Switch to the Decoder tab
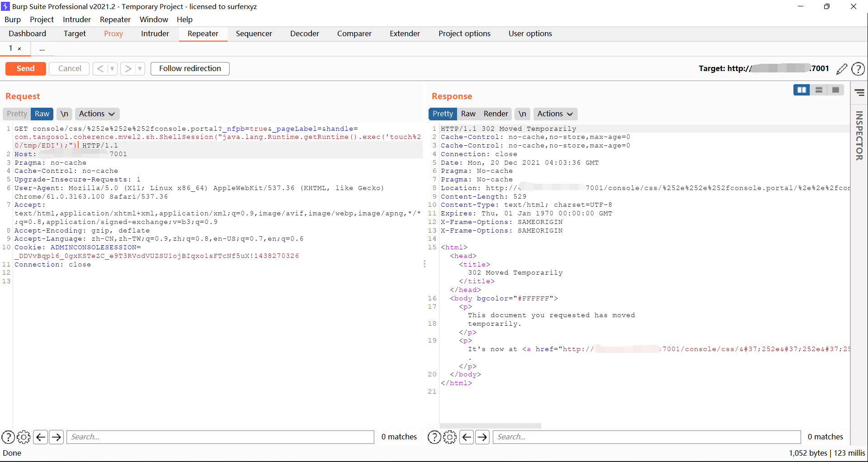The height and width of the screenshot is (462, 868). pos(305,34)
